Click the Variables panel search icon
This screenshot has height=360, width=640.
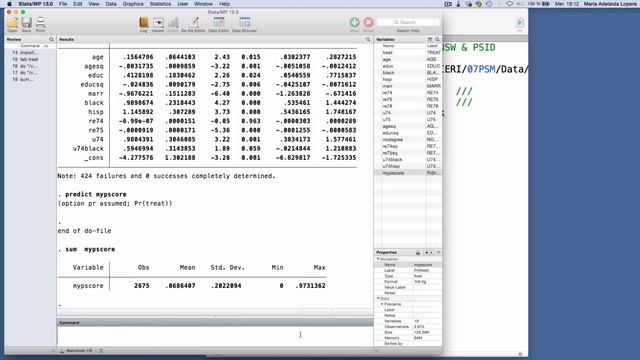[437, 40]
